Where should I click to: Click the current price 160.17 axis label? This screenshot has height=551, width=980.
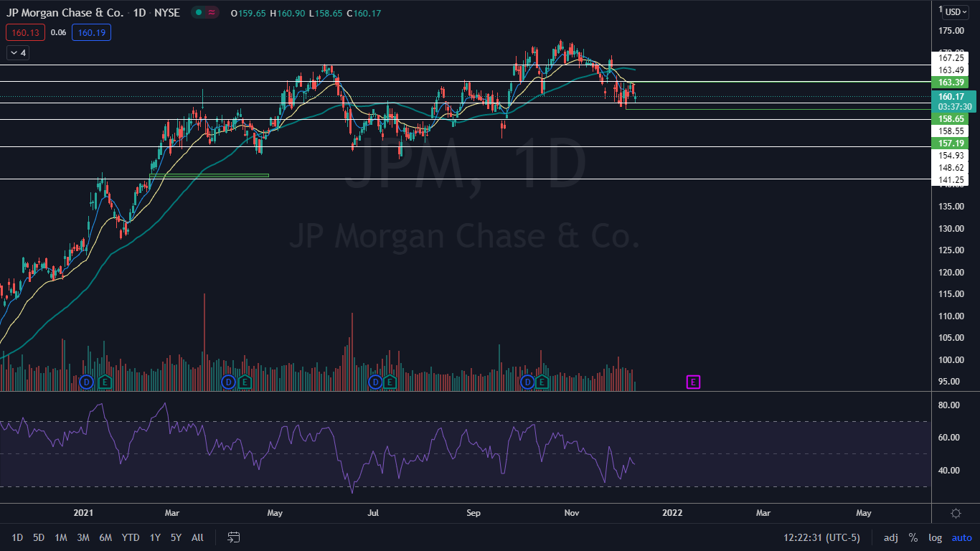coord(953,96)
